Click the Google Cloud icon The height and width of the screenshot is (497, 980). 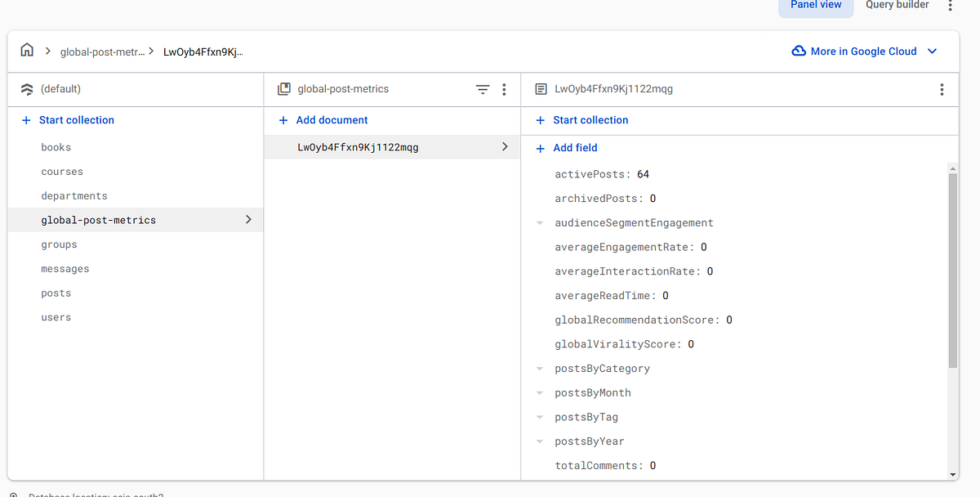[x=799, y=51]
